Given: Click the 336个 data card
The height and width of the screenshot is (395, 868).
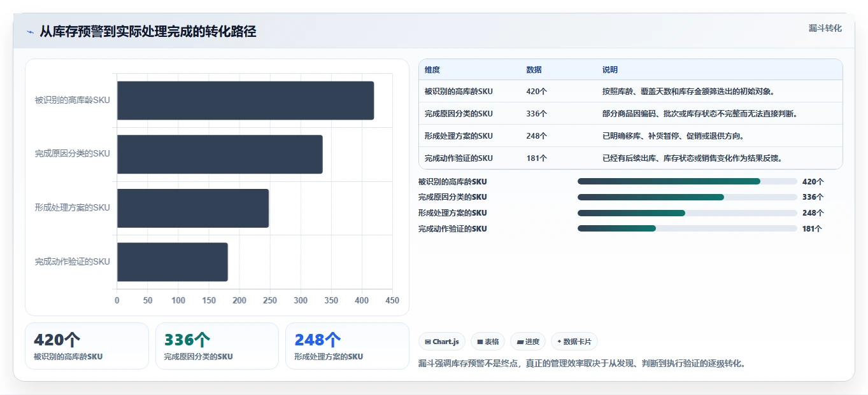Looking at the screenshot, I should (x=217, y=346).
